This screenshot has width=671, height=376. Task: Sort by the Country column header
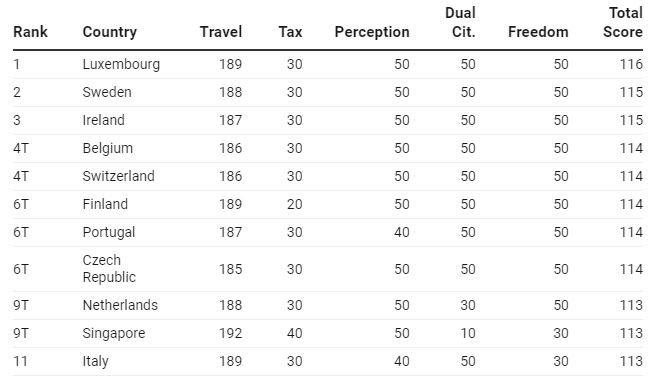[110, 32]
